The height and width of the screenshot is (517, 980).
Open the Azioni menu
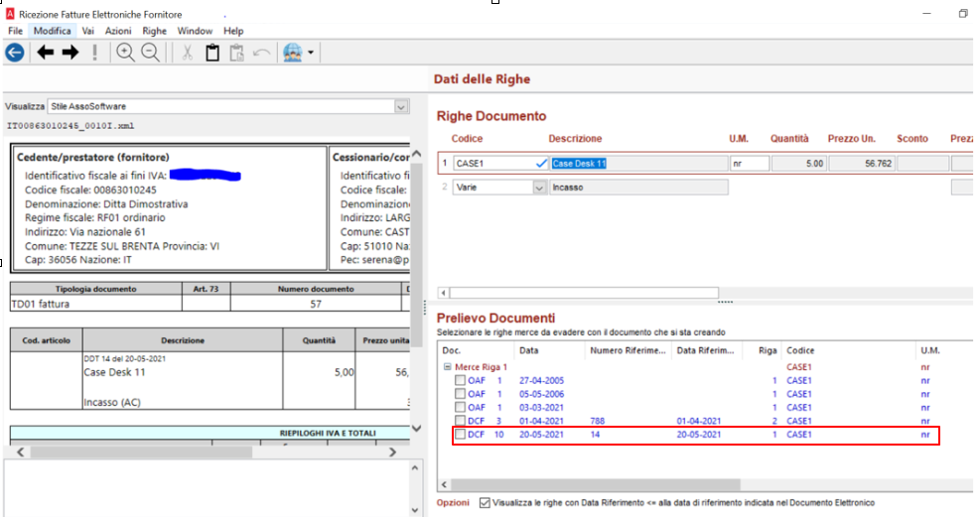[x=118, y=31]
